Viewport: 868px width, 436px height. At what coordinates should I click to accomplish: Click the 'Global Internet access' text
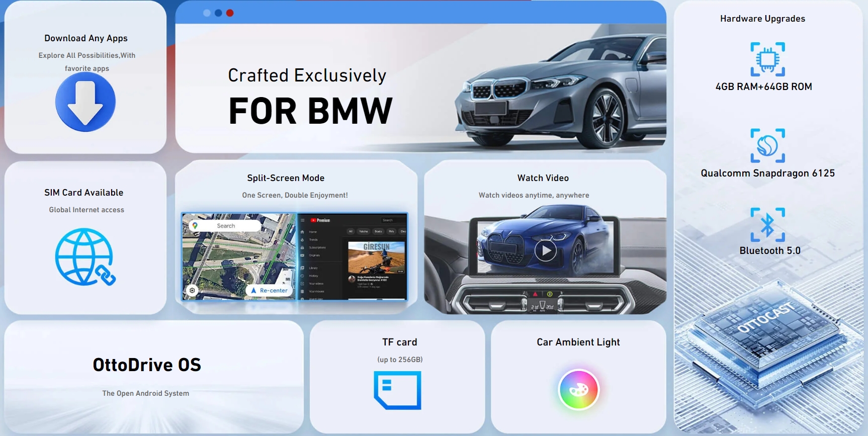86,210
